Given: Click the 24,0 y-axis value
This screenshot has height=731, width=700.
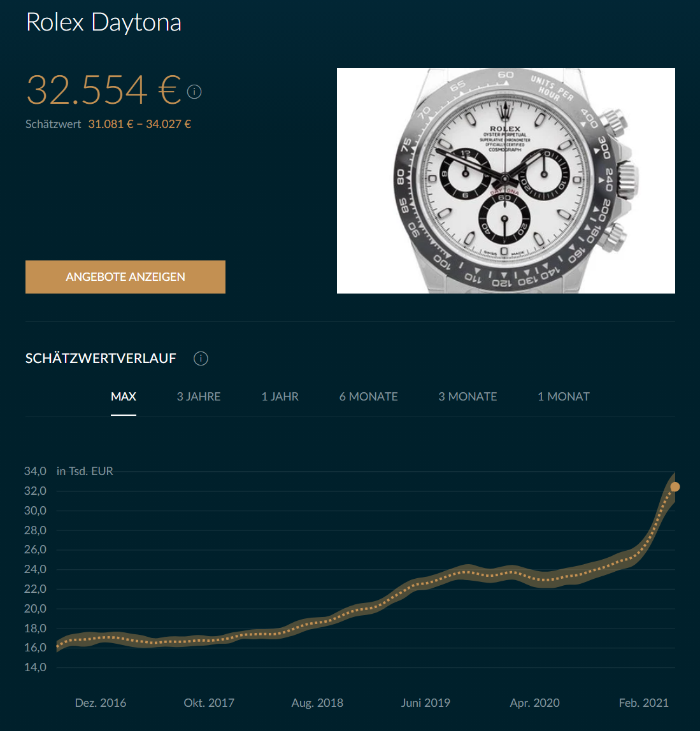Looking at the screenshot, I should pyautogui.click(x=36, y=569).
